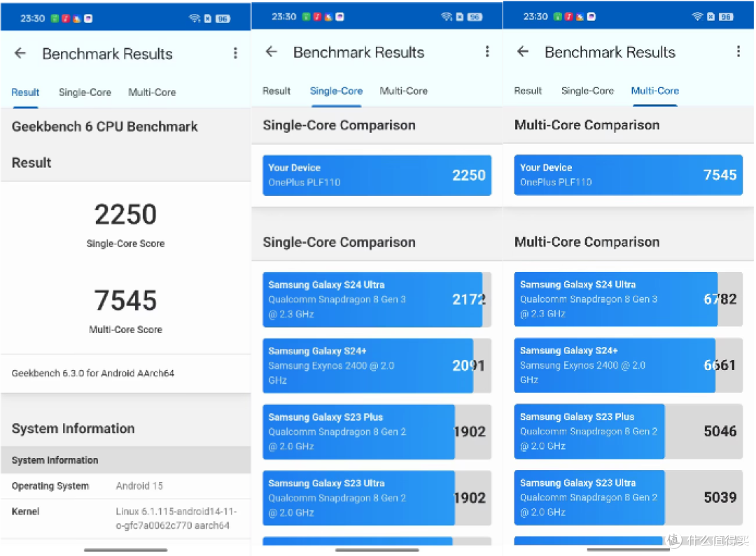The width and height of the screenshot is (756, 556).
Task: Select Multi-Core tab on right screen
Action: (654, 91)
